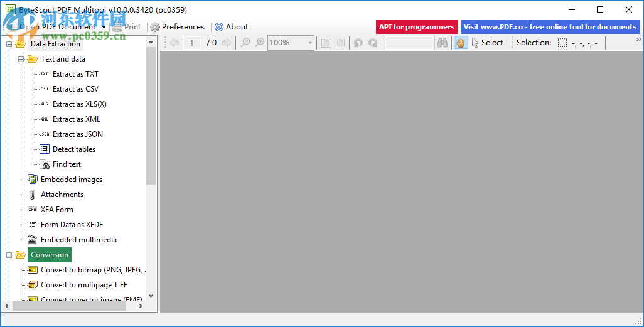Click the Embedded images icon

coord(33,179)
